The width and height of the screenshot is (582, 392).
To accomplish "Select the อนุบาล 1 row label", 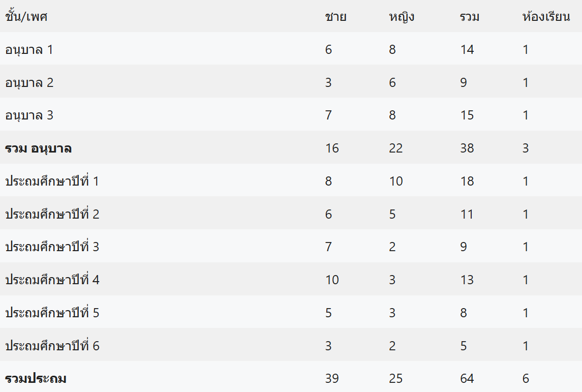I will click(x=29, y=50).
